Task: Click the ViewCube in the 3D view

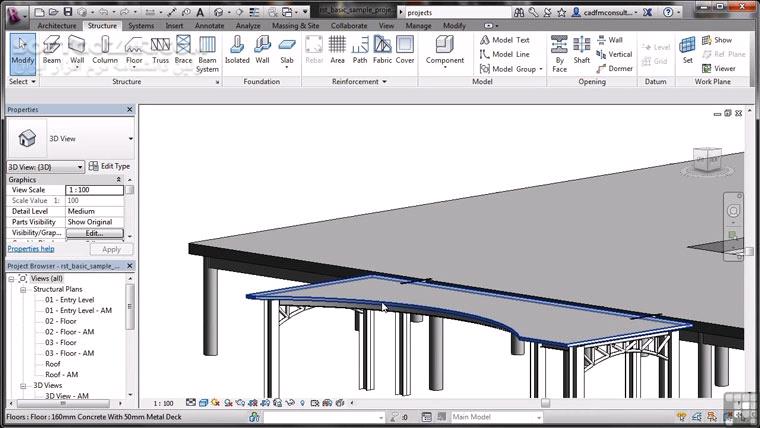Action: (x=707, y=160)
